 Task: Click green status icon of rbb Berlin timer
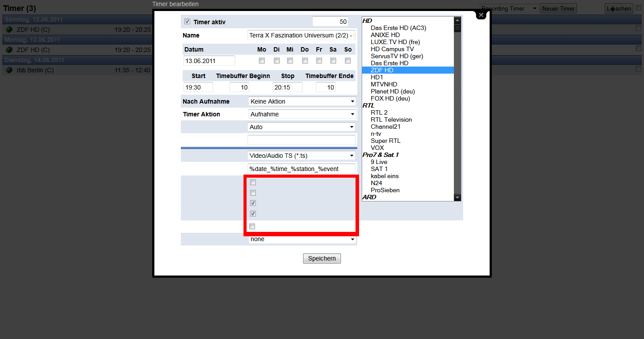[9, 70]
